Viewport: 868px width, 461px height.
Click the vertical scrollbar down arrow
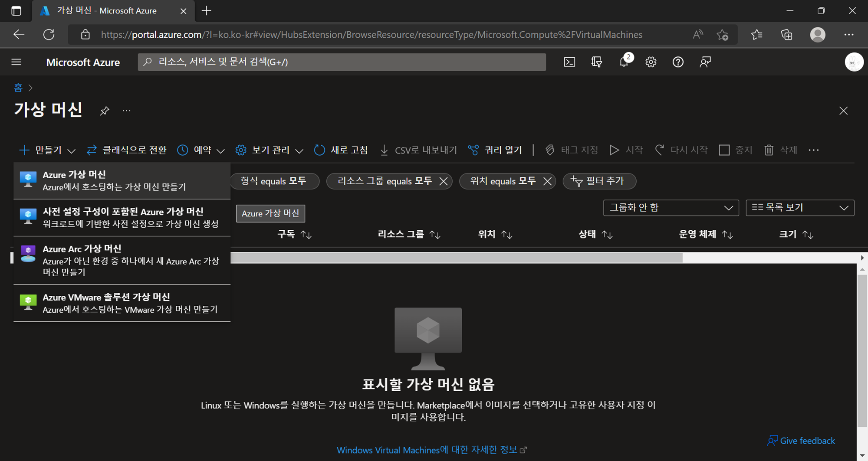[x=862, y=455]
